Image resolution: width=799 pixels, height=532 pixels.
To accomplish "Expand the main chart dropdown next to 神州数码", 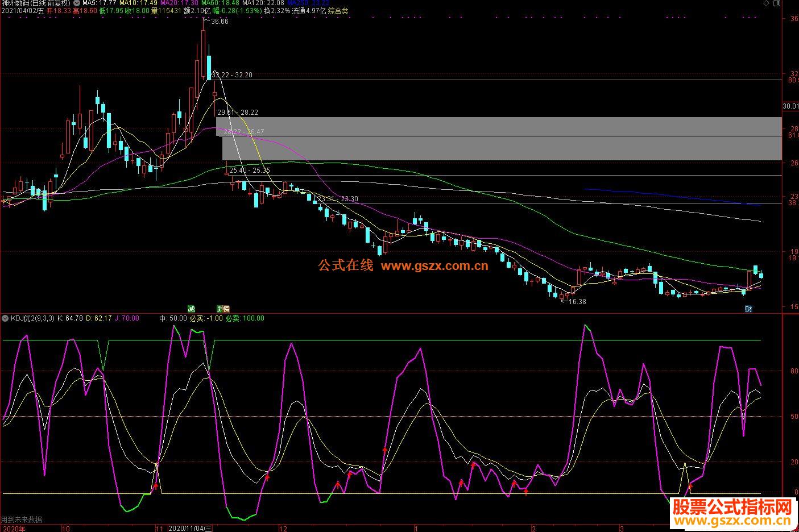I will point(77,3).
